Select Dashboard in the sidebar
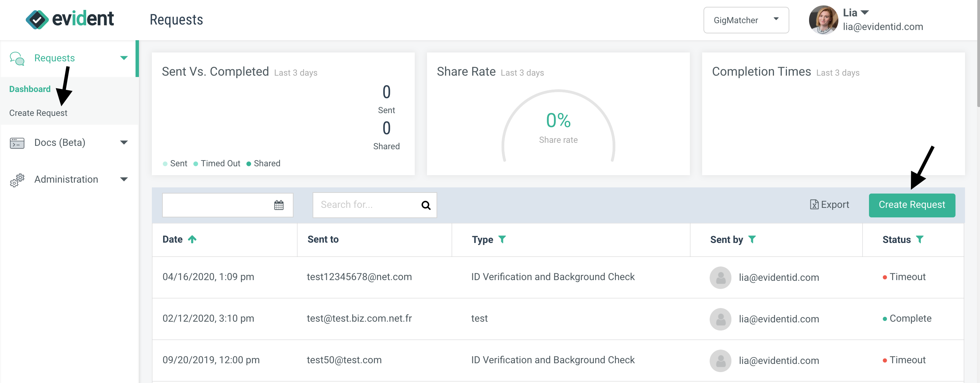The width and height of the screenshot is (980, 383). point(30,89)
